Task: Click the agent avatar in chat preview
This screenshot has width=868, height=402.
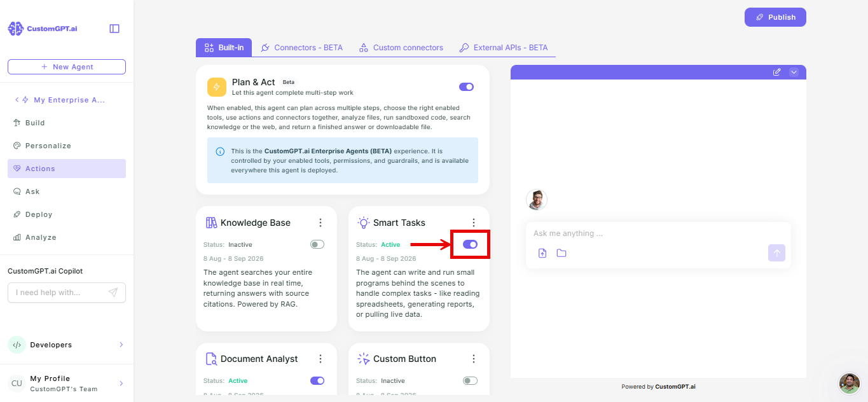Action: (537, 200)
